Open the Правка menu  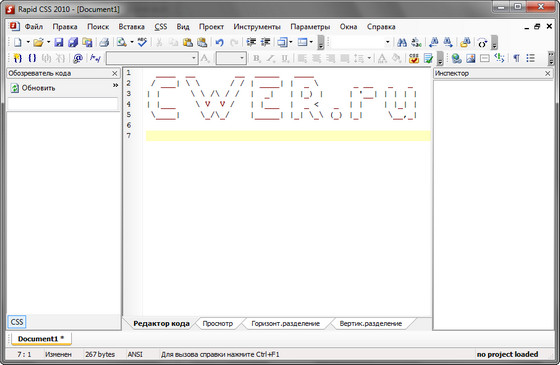pos(65,27)
